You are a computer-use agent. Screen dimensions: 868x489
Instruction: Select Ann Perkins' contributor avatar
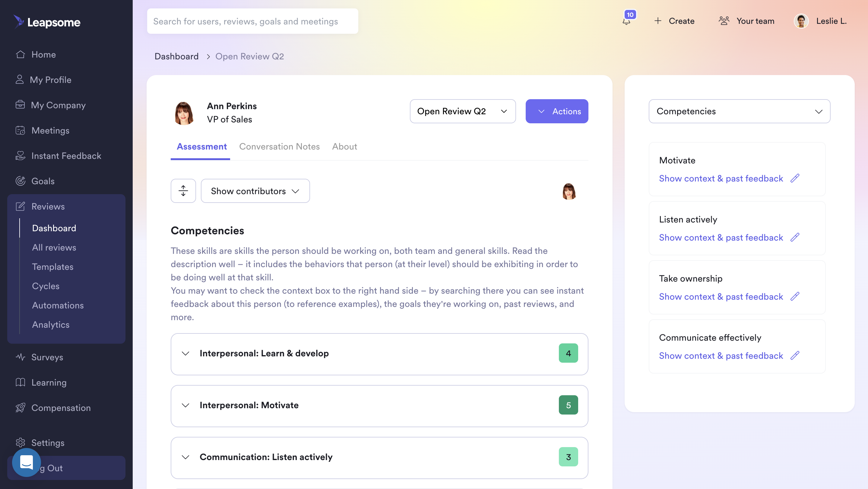(x=569, y=191)
